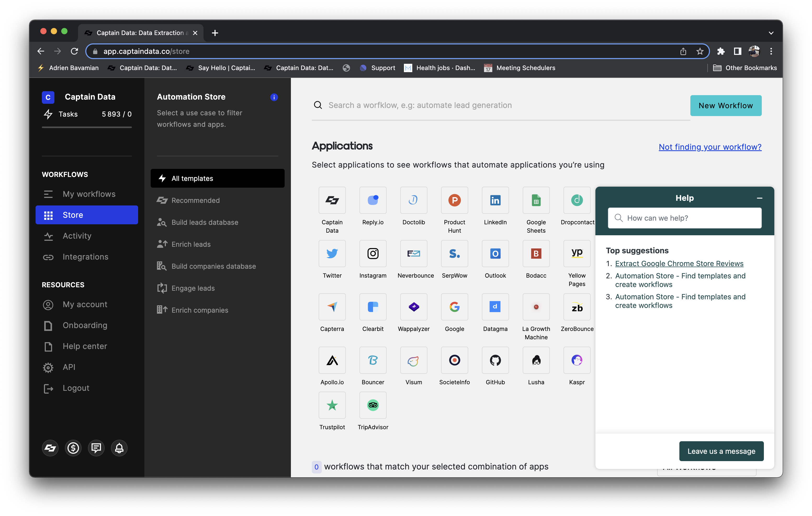This screenshot has width=812, height=516.
Task: Select the Visum app icon
Action: coord(413,360)
